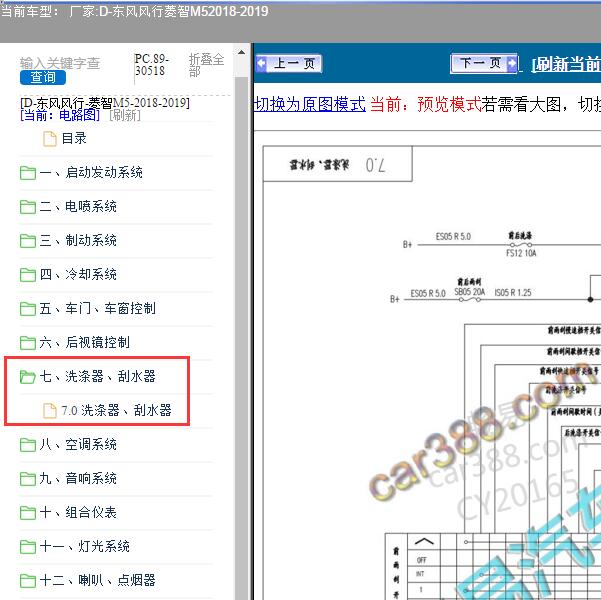Expand 五、车门、车窗控制 folder label
This screenshot has width=601, height=600.
tap(97, 308)
